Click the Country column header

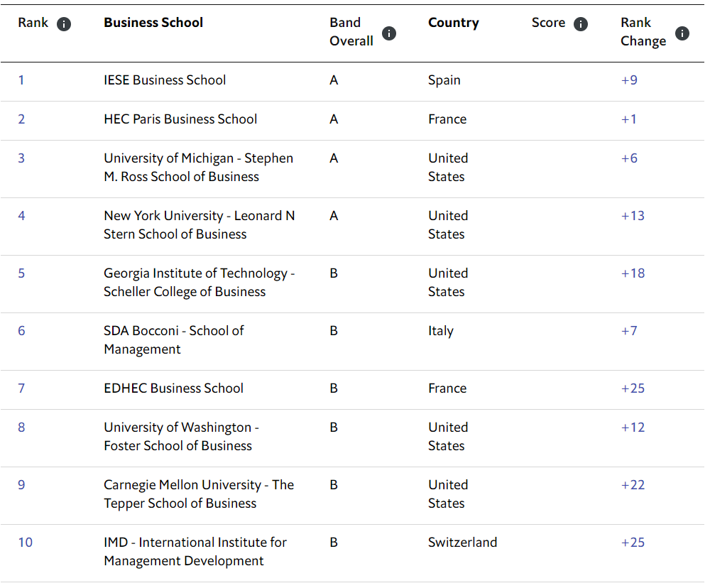(x=453, y=23)
